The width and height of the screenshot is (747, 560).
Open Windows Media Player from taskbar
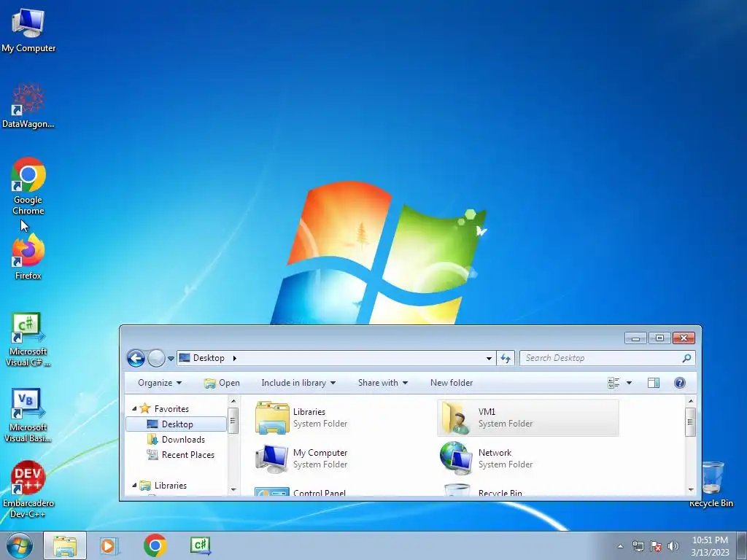[x=109, y=545]
